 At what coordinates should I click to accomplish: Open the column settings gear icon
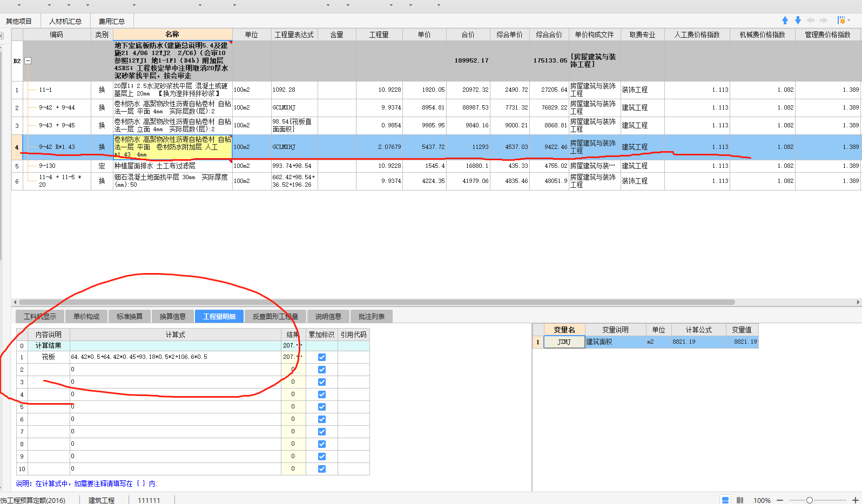[841, 20]
